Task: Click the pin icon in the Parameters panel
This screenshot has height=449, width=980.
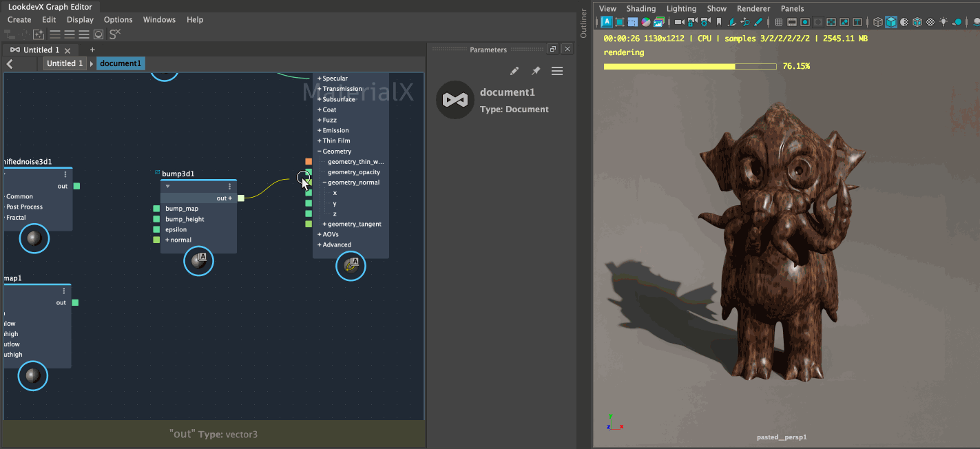Action: (535, 71)
